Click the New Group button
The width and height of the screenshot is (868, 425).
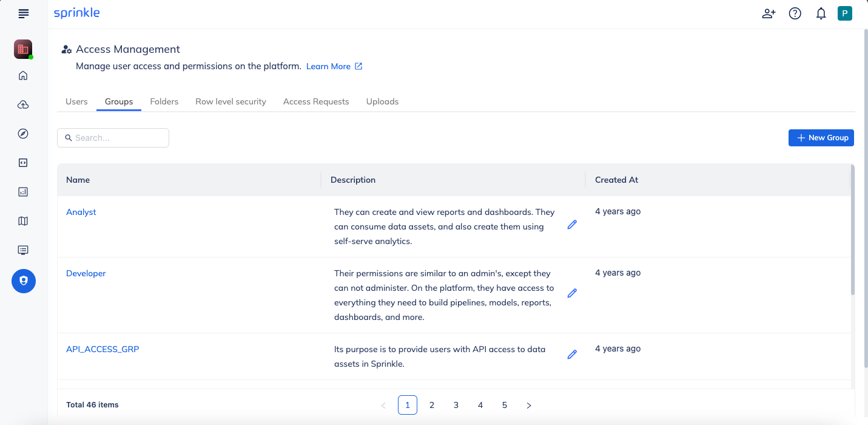coord(821,138)
